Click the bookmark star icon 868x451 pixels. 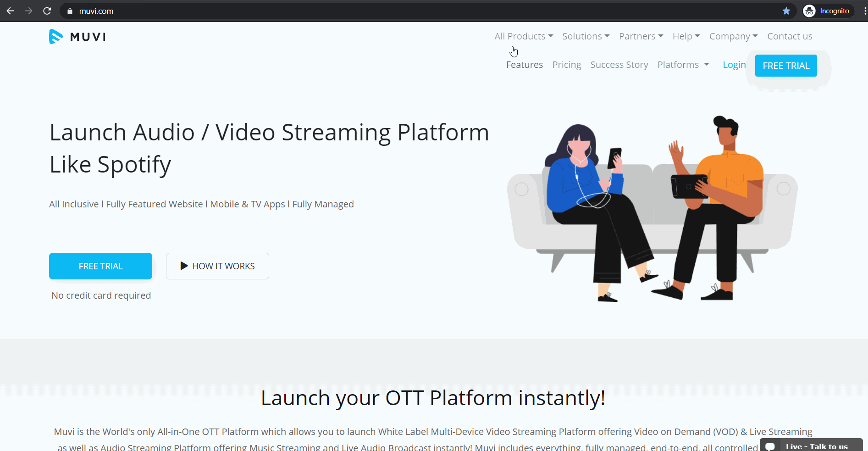786,11
